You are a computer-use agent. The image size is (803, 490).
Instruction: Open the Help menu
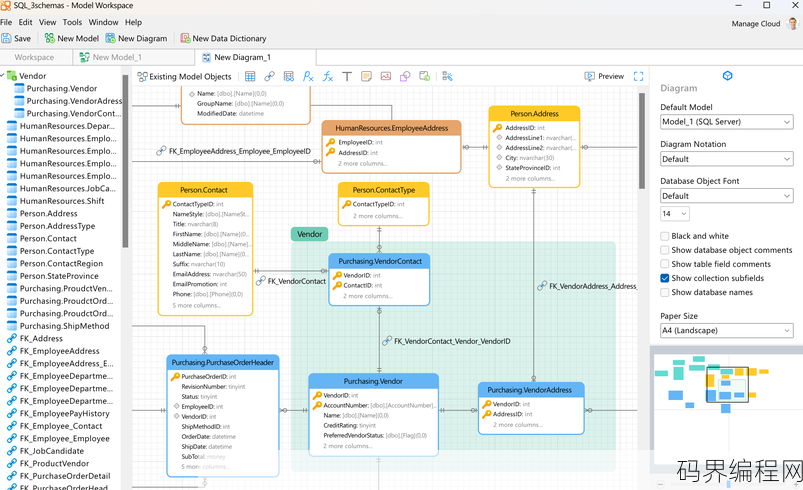[133, 23]
